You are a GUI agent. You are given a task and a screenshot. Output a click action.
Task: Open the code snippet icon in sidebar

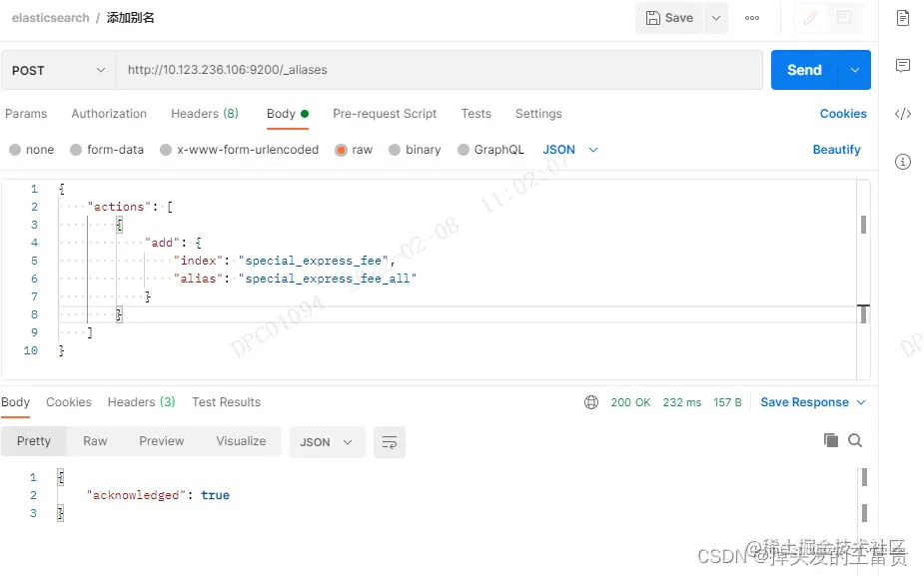(903, 114)
